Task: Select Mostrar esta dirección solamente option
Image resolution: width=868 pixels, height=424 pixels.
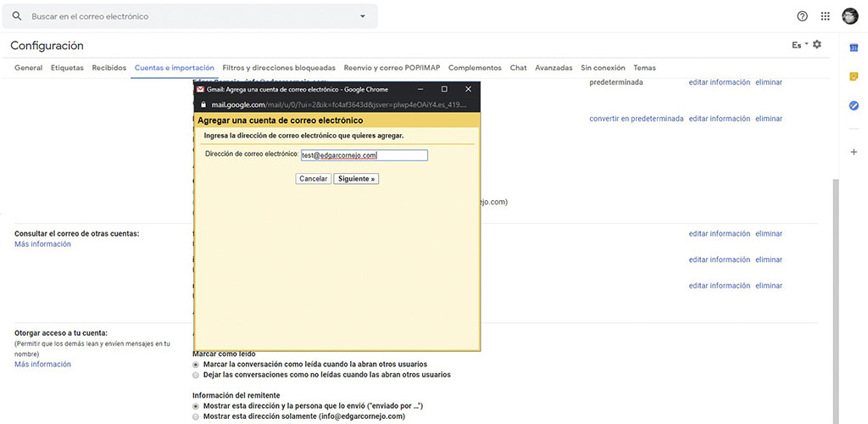Action: coord(196,416)
